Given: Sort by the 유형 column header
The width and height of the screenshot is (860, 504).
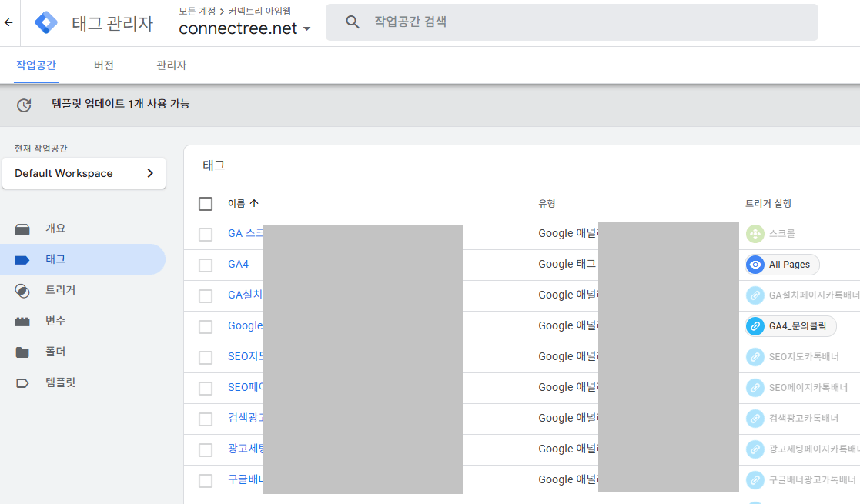Looking at the screenshot, I should pyautogui.click(x=547, y=203).
